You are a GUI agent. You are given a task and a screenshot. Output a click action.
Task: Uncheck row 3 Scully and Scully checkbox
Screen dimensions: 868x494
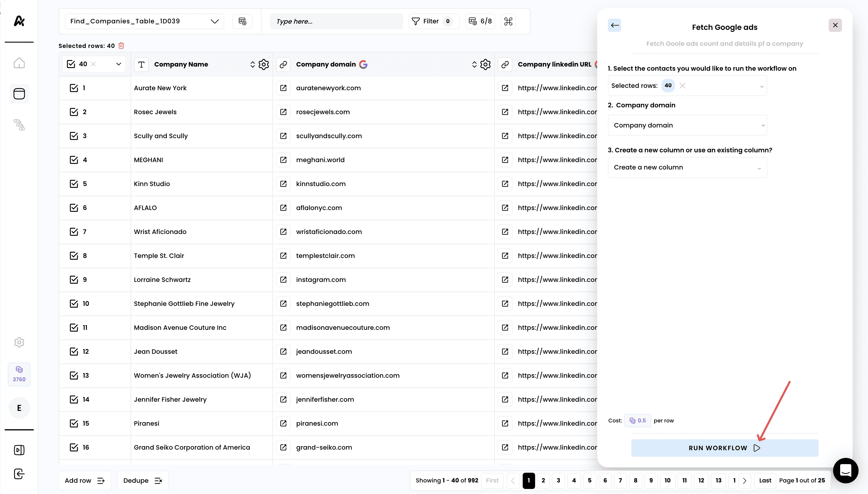pos(74,136)
